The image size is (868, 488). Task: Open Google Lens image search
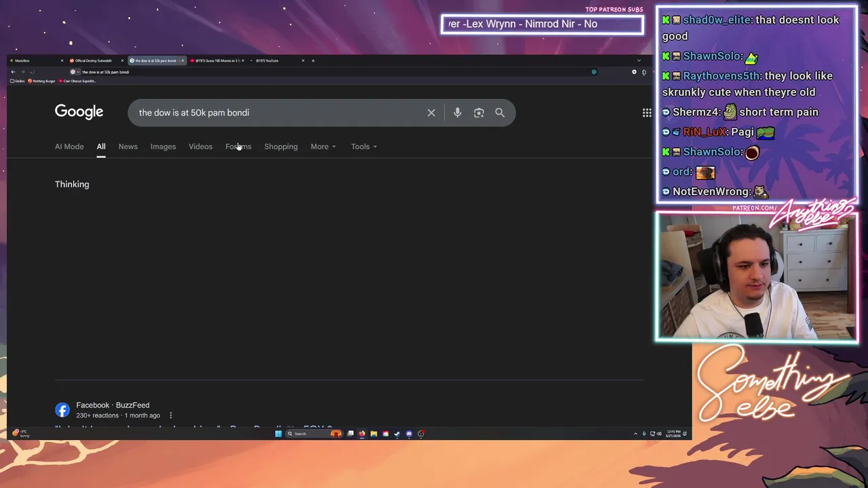(x=479, y=113)
